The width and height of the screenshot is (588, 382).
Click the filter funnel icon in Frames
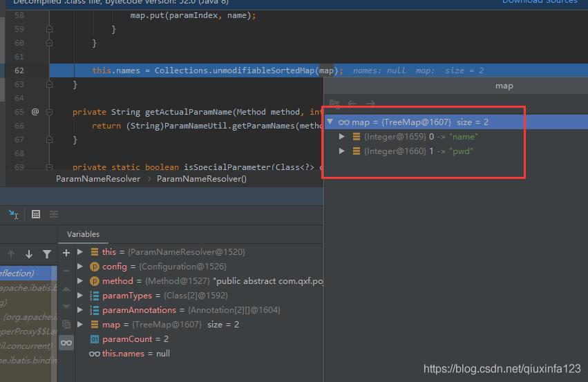coord(46,254)
